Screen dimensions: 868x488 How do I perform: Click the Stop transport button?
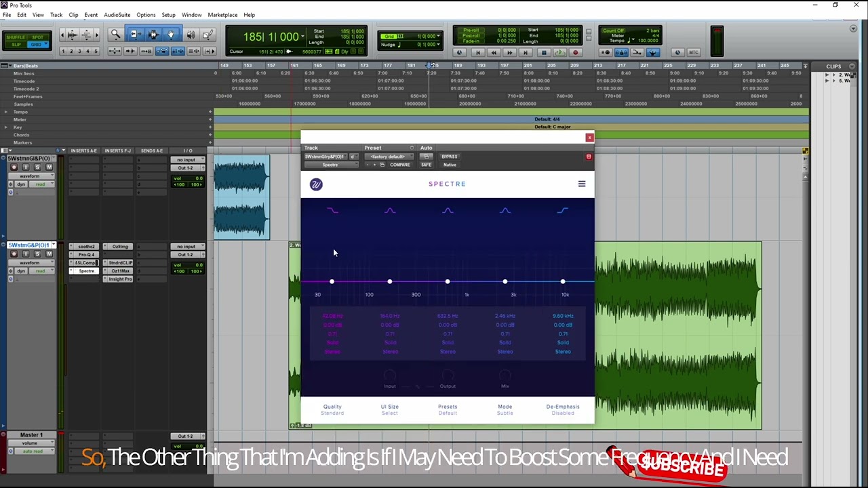coord(543,52)
